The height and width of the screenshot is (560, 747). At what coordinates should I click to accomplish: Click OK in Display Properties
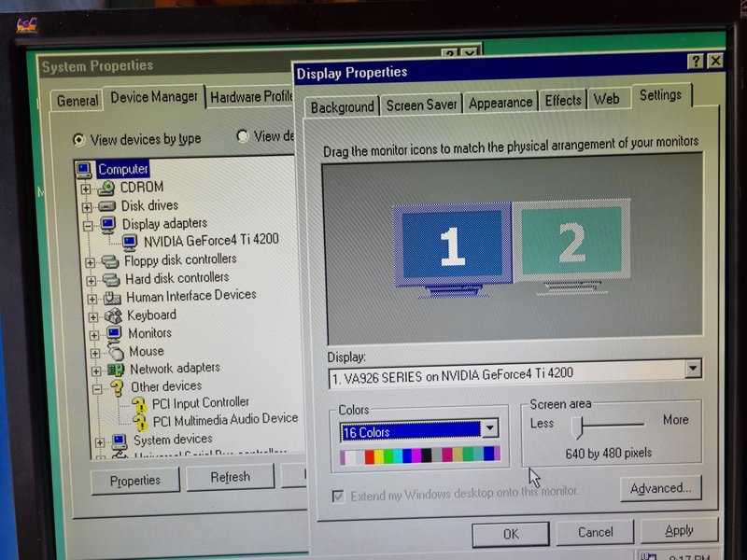tap(511, 534)
